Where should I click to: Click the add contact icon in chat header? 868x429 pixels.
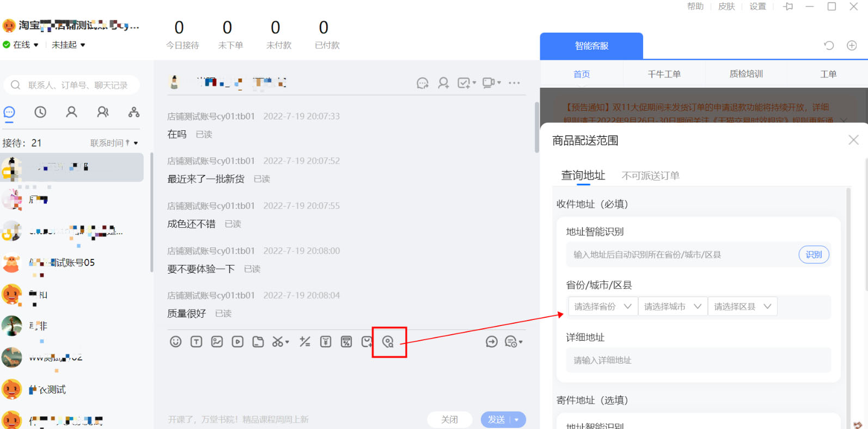coord(443,83)
